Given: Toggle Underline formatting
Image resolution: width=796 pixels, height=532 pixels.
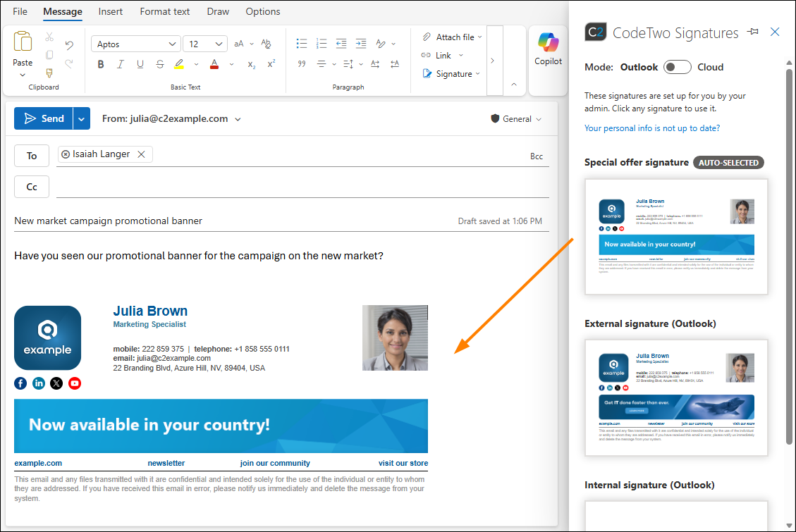Looking at the screenshot, I should [140, 64].
